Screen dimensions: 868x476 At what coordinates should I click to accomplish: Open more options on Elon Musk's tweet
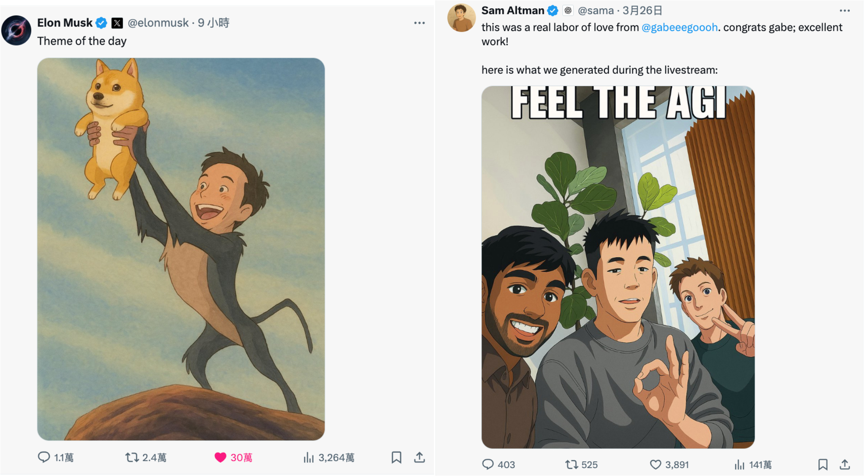(419, 23)
